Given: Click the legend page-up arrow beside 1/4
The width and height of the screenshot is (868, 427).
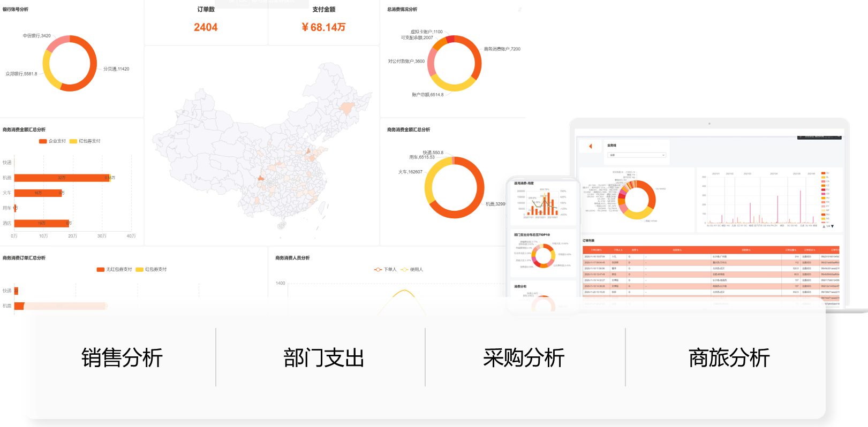Looking at the screenshot, I should coord(824,226).
